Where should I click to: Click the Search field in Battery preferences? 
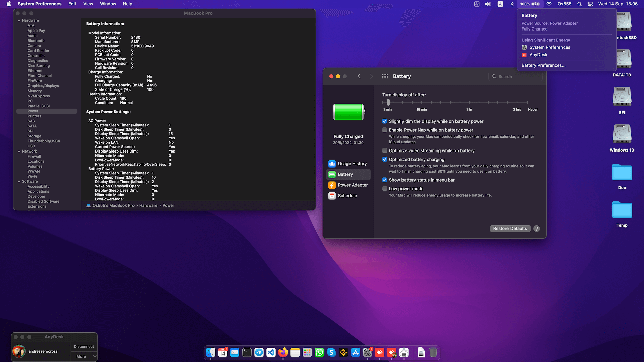(516, 76)
